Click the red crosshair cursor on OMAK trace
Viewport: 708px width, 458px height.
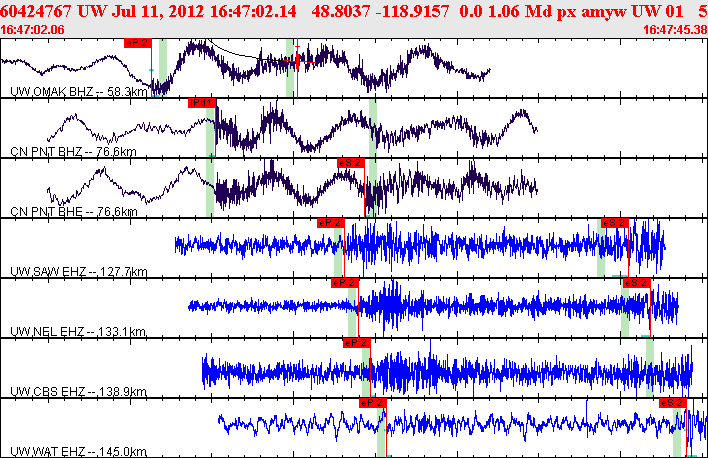(x=297, y=61)
